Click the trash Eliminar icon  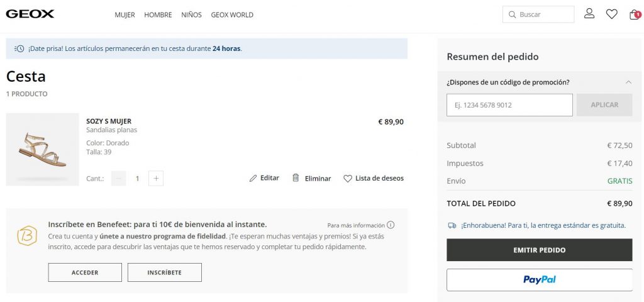296,178
